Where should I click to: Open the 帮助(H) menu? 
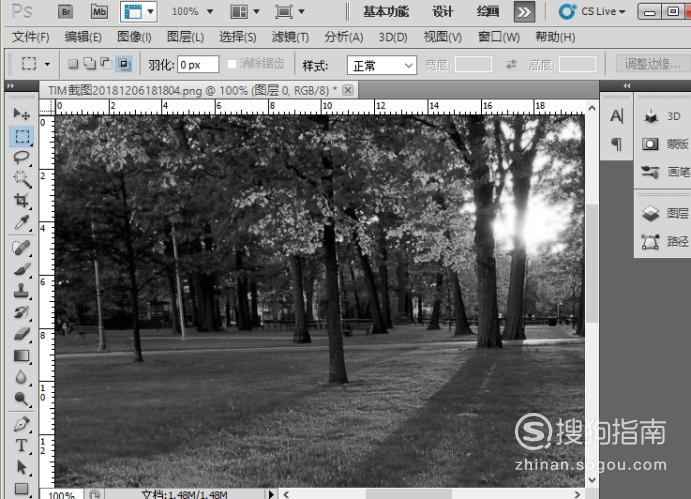coord(555,37)
